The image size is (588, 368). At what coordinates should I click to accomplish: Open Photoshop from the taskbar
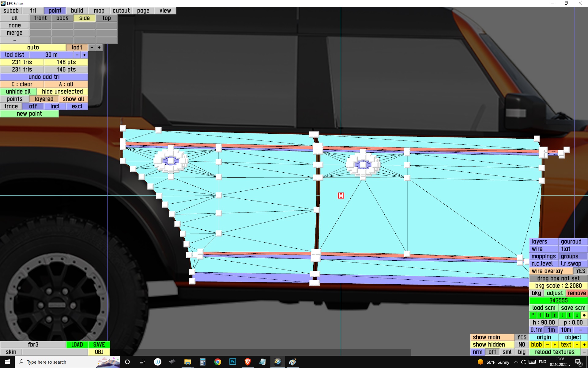click(x=232, y=362)
